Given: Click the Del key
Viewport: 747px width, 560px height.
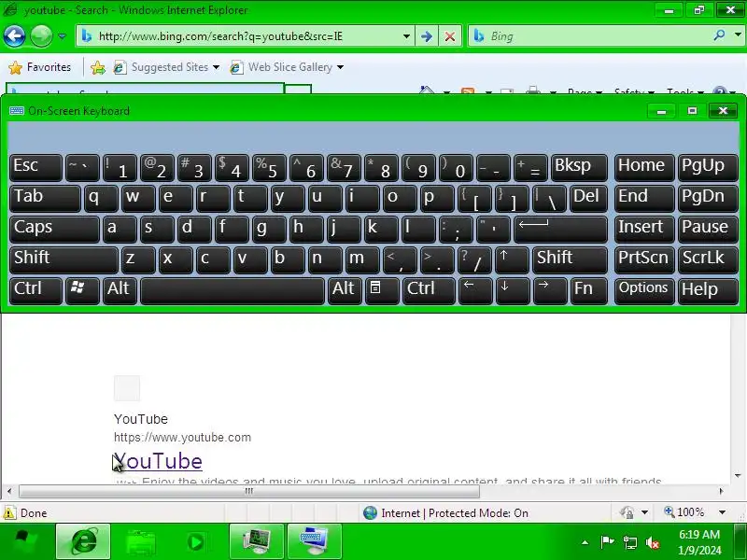Looking at the screenshot, I should click(588, 198).
